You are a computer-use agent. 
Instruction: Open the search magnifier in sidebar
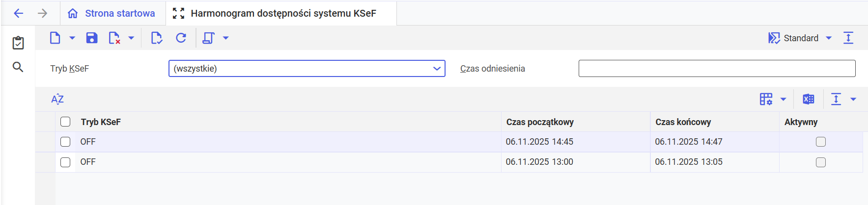coord(18,67)
